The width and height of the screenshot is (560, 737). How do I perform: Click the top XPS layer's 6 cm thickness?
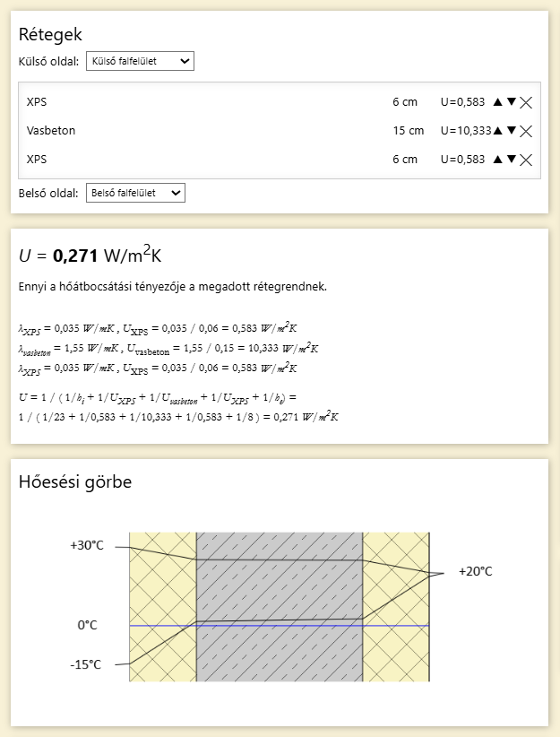pyautogui.click(x=405, y=102)
